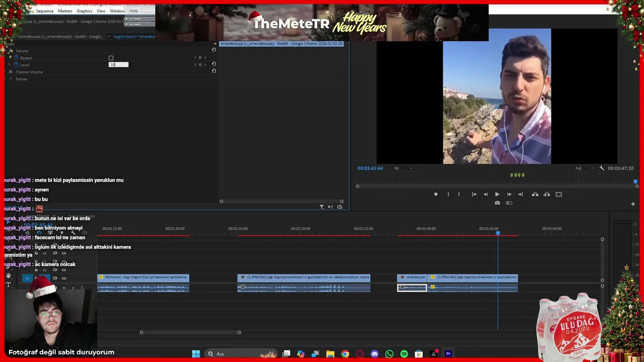Click the Export Frame camera icon

pyautogui.click(x=497, y=203)
